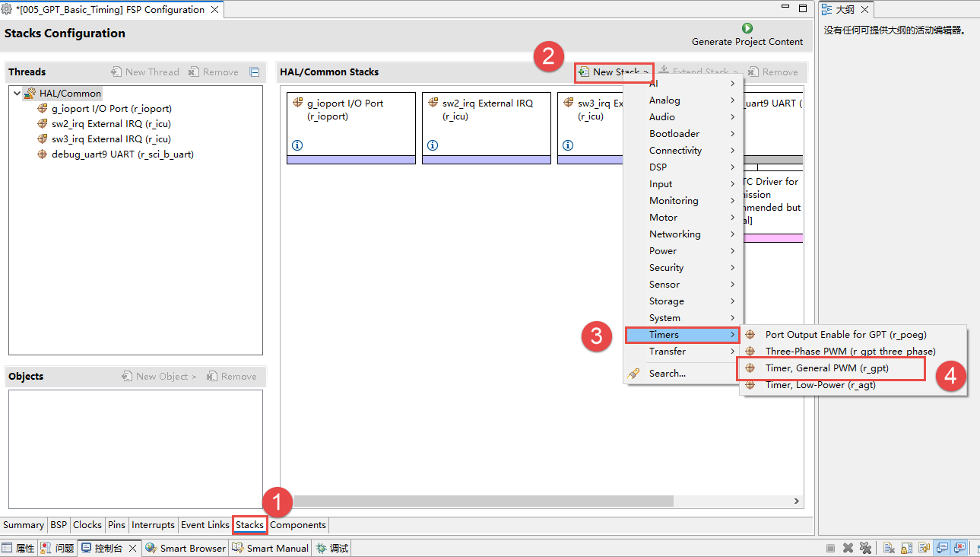The width and height of the screenshot is (980, 557).
Task: Switch to the Event Links tab
Action: pyautogui.click(x=205, y=525)
